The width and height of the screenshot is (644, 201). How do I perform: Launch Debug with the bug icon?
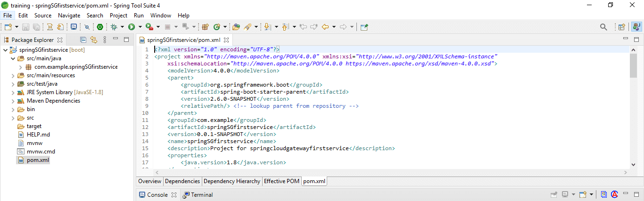pyautogui.click(x=114, y=27)
